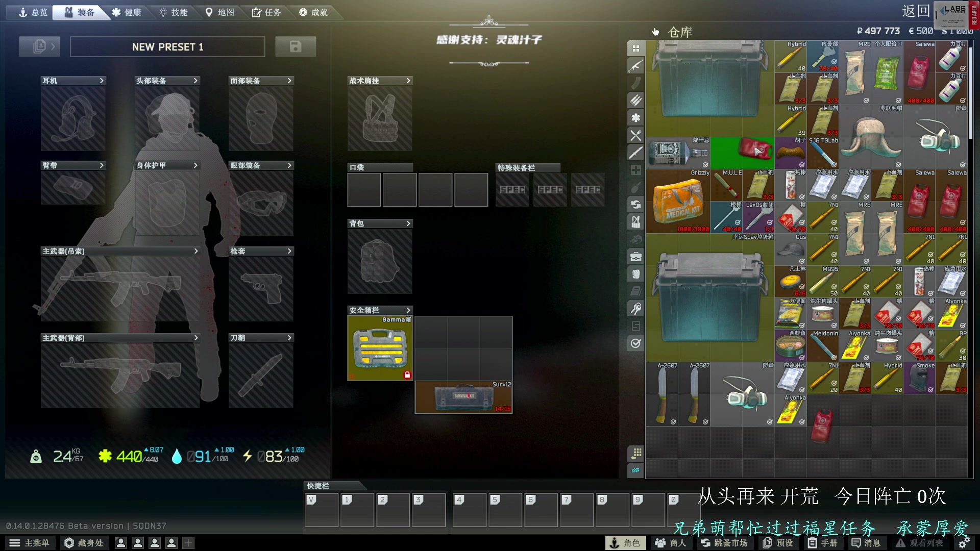Open the 技能 skills tab
The width and height of the screenshot is (980, 551).
pyautogui.click(x=174, y=12)
